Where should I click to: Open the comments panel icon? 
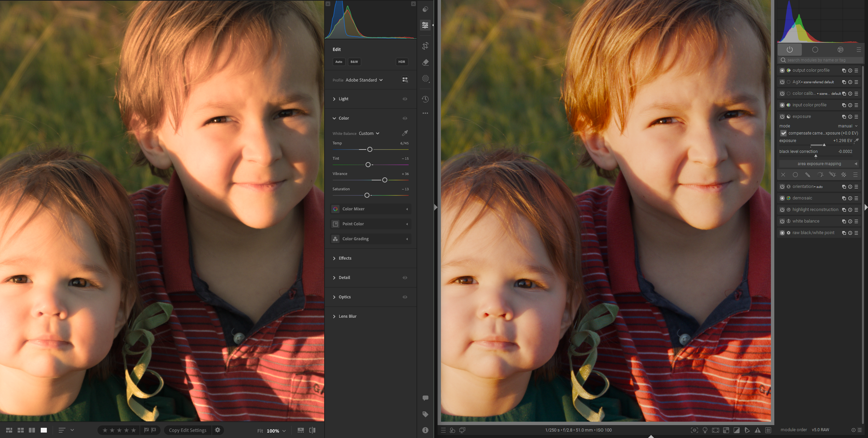coord(425,398)
